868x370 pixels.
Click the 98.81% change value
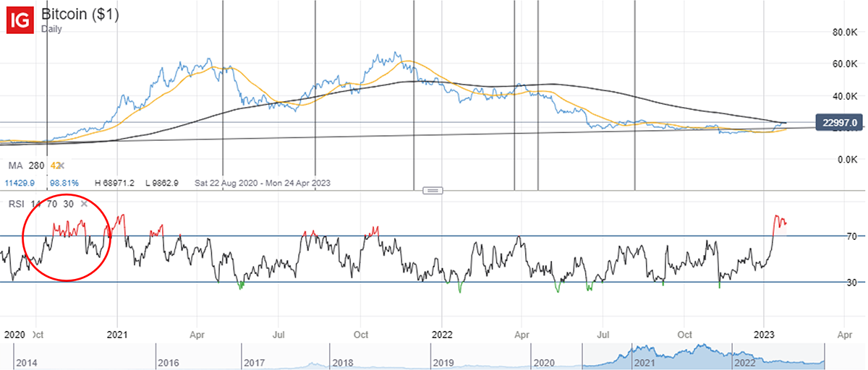pyautogui.click(x=64, y=184)
